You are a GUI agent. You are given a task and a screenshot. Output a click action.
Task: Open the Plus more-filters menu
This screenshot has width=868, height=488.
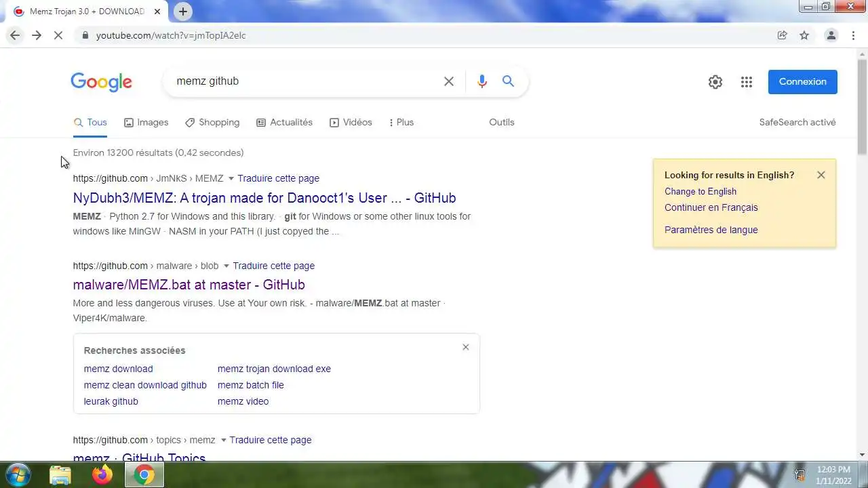(401, 123)
